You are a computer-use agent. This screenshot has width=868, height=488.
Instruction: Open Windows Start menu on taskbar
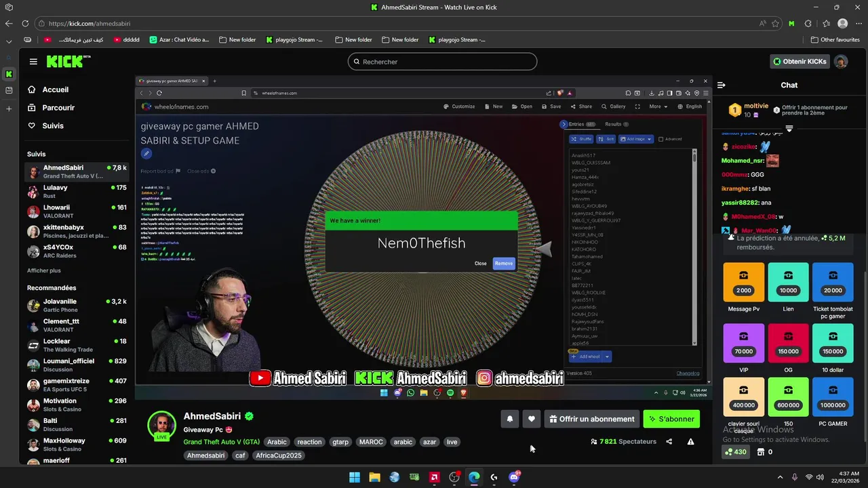point(355,477)
